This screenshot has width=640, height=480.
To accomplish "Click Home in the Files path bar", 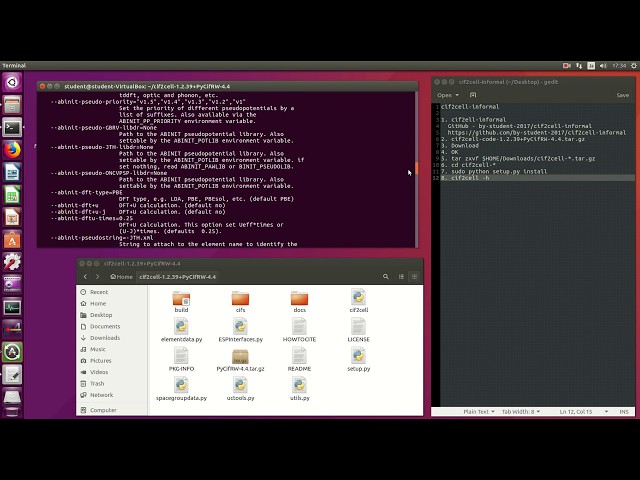I will 121,277.
